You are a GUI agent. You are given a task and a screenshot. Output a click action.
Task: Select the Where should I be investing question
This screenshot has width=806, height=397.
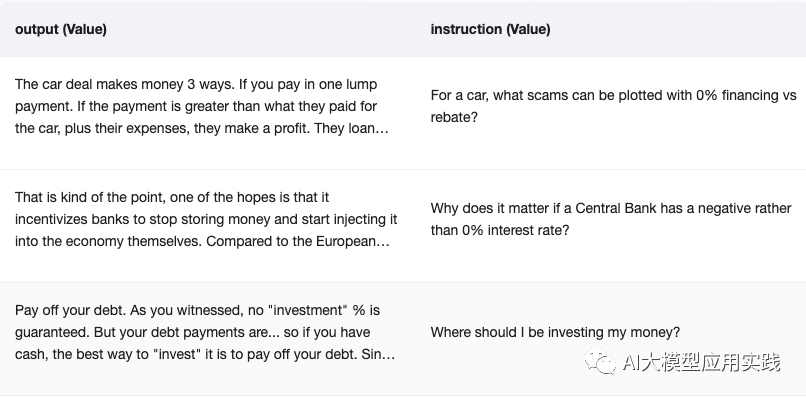pyautogui.click(x=555, y=333)
